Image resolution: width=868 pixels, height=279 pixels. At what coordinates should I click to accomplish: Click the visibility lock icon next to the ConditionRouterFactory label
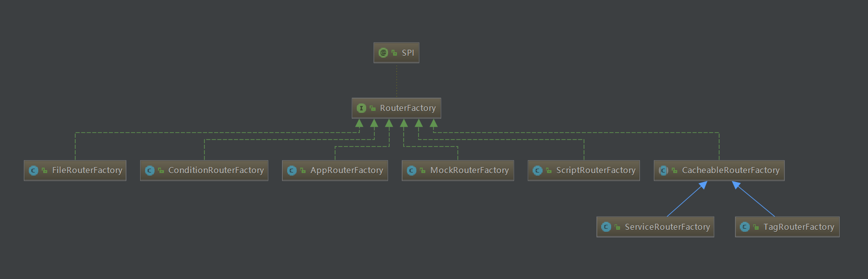tap(160, 171)
